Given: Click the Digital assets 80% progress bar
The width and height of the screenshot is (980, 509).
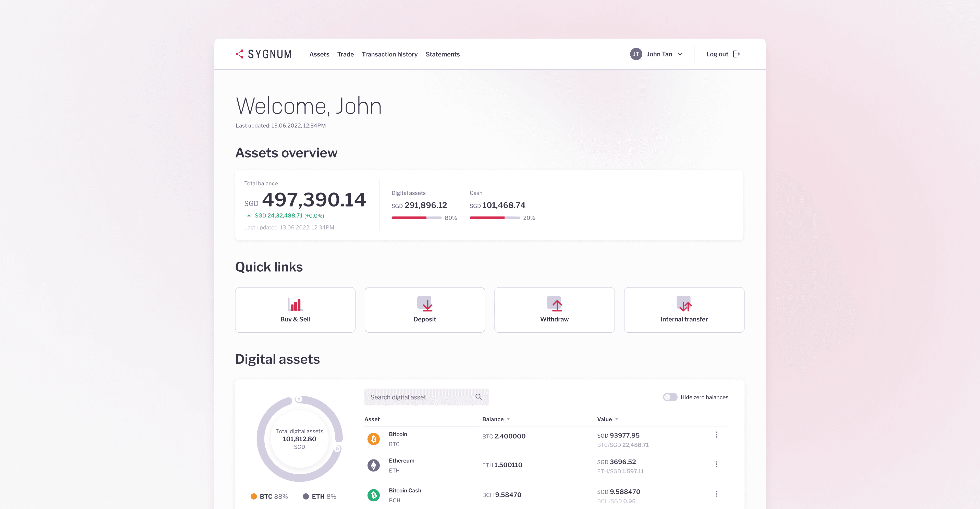Looking at the screenshot, I should pyautogui.click(x=416, y=217).
